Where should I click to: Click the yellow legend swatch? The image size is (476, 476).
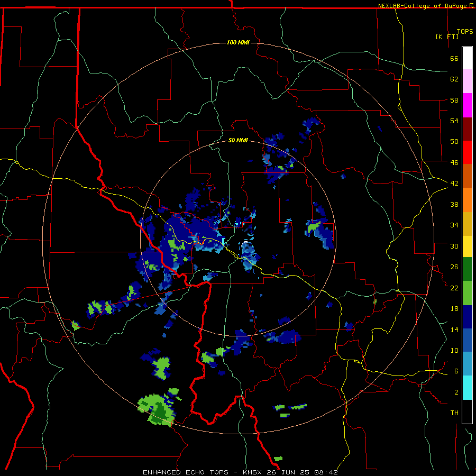click(467, 246)
